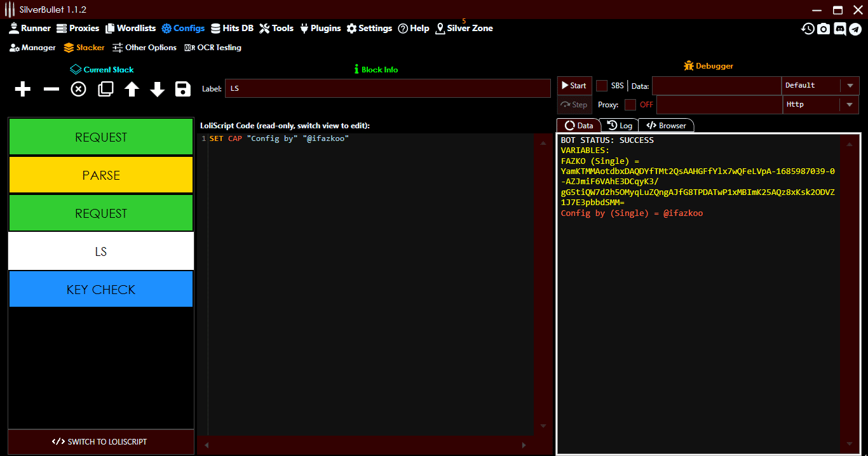Remove the selected block from the stack
This screenshot has width=868, height=456.
point(50,89)
